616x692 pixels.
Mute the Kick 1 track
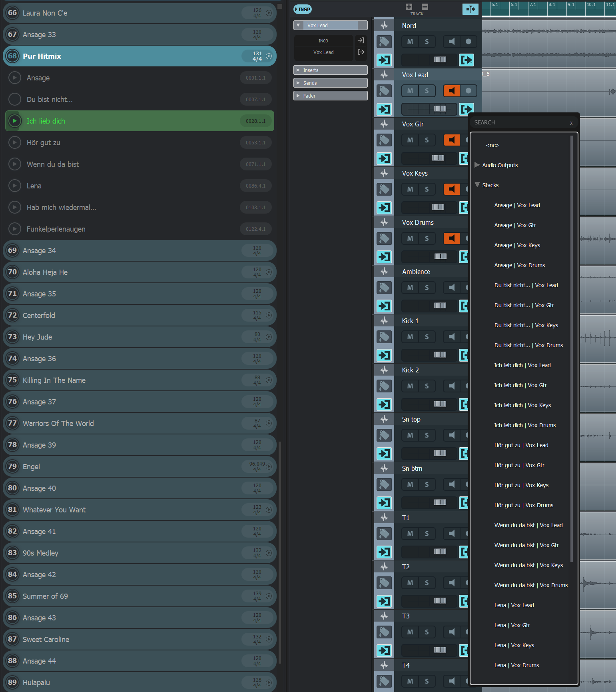[410, 337]
